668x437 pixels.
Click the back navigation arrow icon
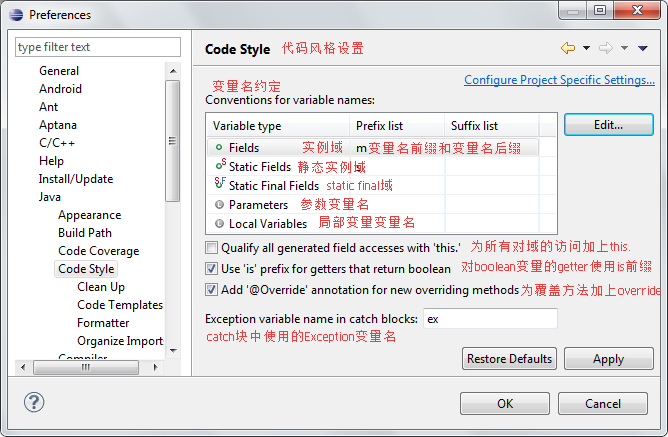568,48
